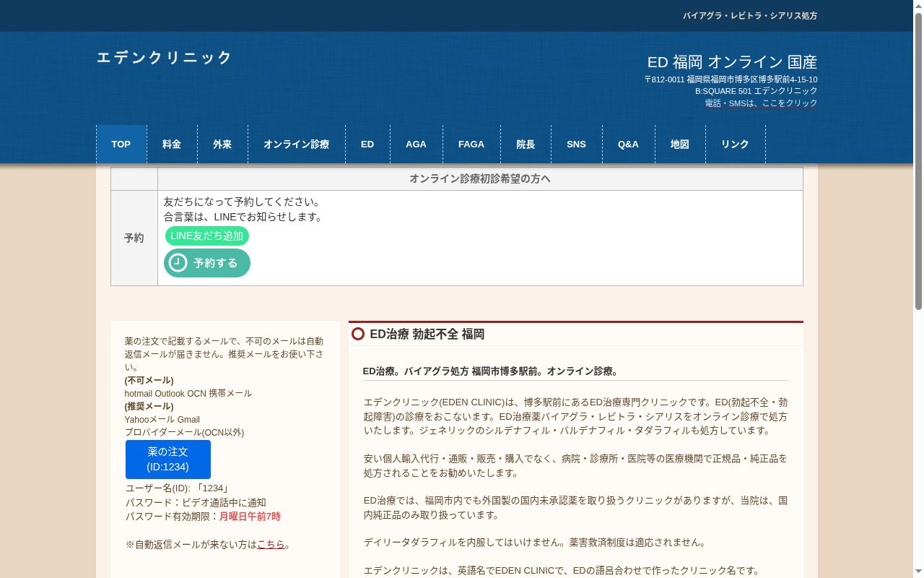Click the 〒812-0011 address line
This screenshot has height=578, width=924.
731,79
